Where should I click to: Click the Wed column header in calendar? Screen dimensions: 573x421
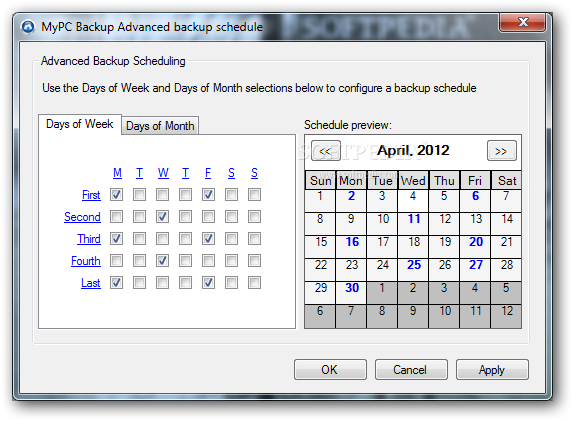click(413, 180)
